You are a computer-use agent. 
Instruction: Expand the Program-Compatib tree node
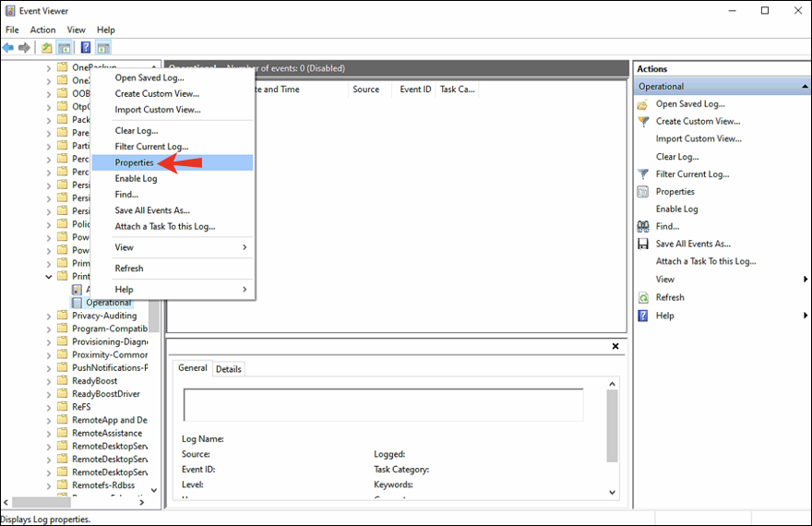(x=49, y=329)
